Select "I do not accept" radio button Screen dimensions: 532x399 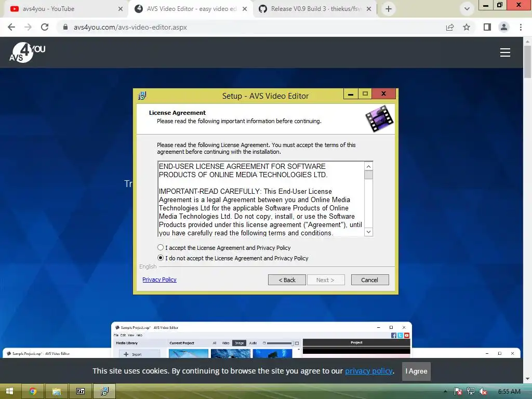click(x=161, y=258)
